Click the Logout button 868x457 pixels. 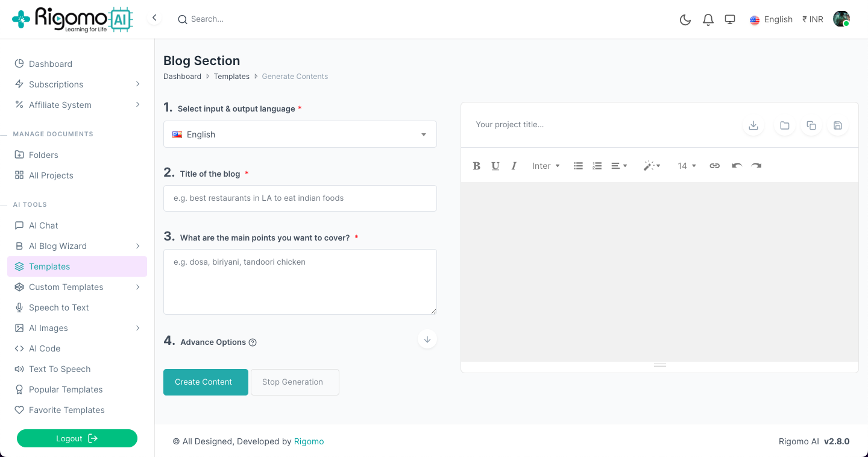[77, 438]
